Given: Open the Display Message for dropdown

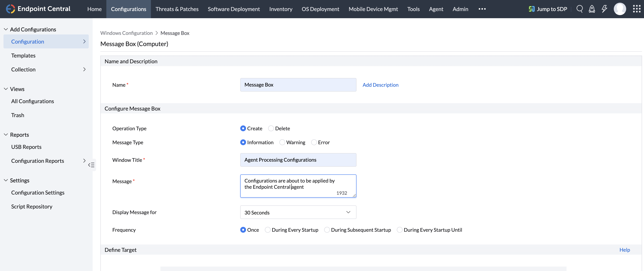Looking at the screenshot, I should pyautogui.click(x=298, y=212).
